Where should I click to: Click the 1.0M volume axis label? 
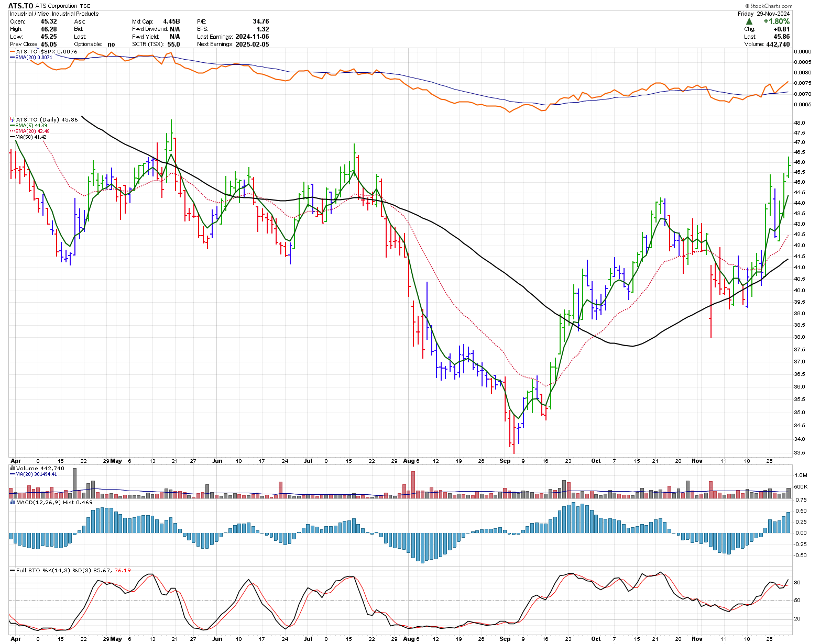[801, 475]
